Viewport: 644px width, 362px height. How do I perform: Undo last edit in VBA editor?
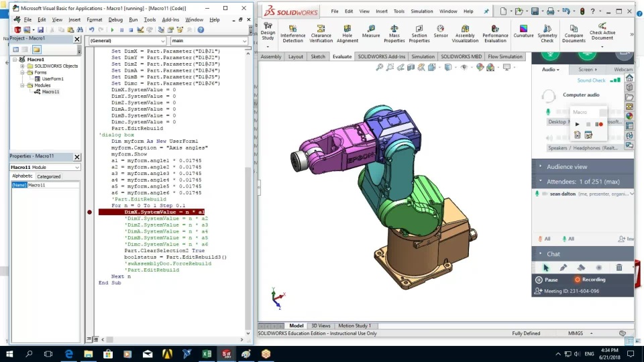(91, 30)
